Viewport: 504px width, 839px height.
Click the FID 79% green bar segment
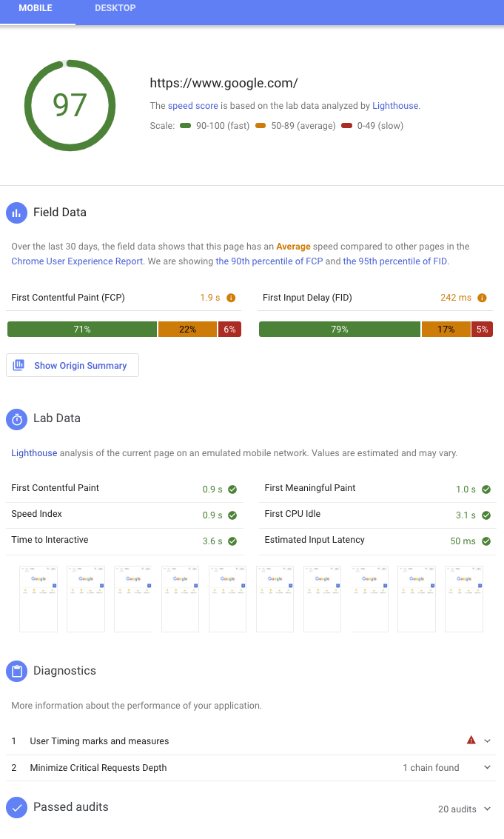click(340, 329)
